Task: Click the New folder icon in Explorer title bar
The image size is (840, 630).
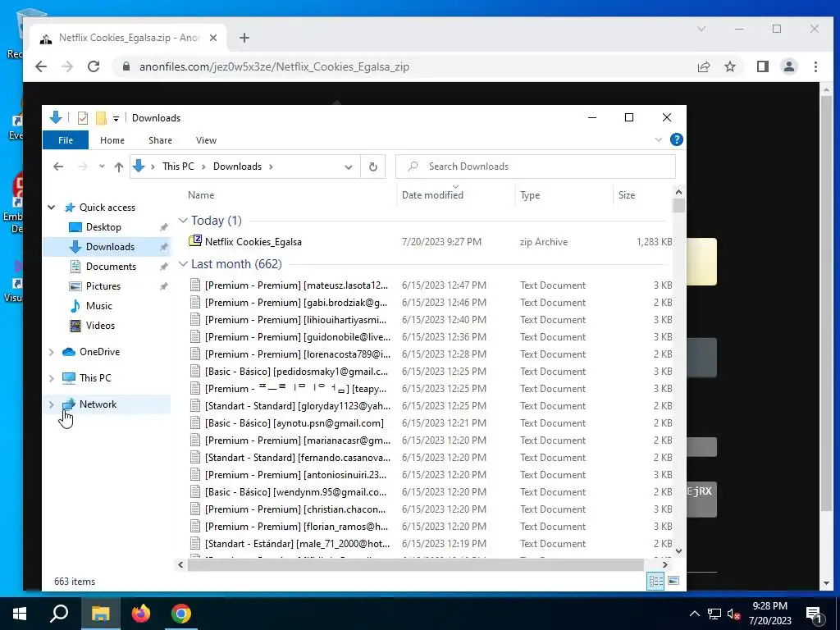Action: (101, 118)
